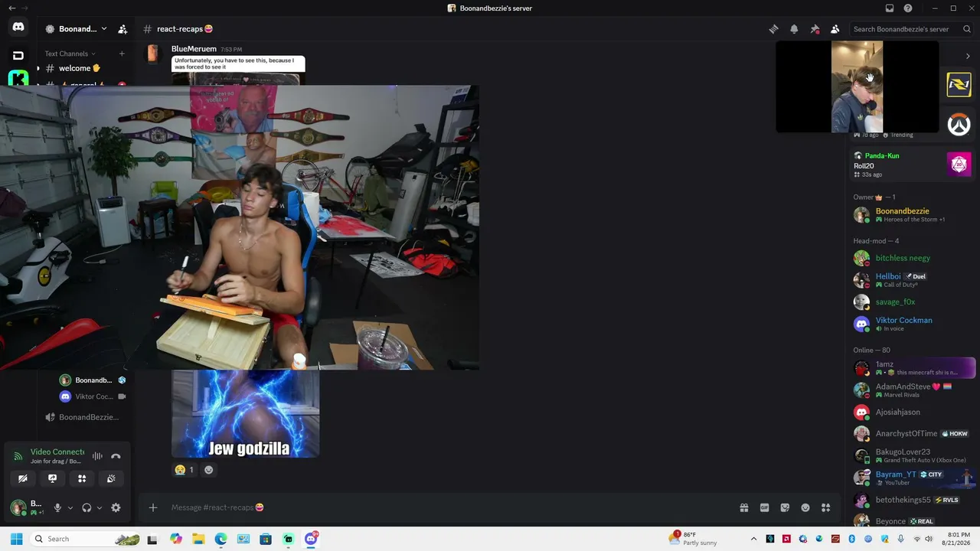
Task: Open the apps launcher in message bar
Action: coord(826,507)
